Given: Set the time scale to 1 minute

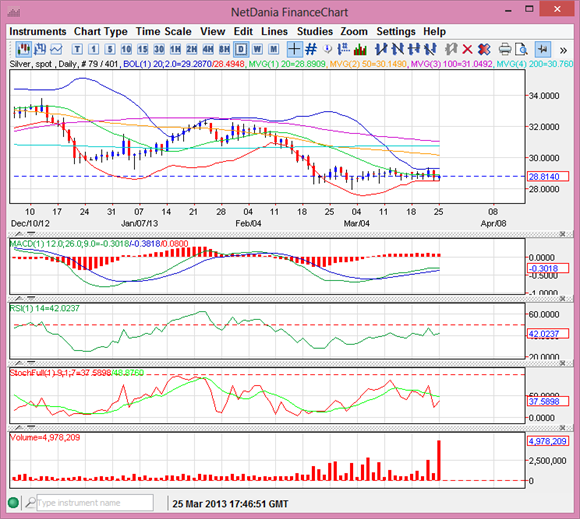Looking at the screenshot, I should [94, 49].
